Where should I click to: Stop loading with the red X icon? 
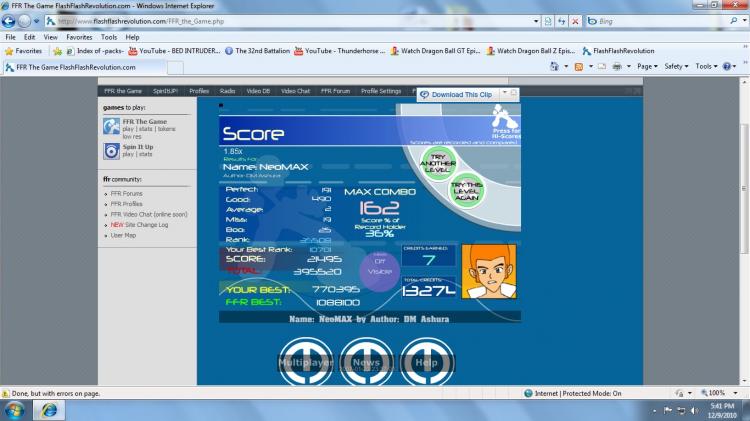(x=575, y=21)
